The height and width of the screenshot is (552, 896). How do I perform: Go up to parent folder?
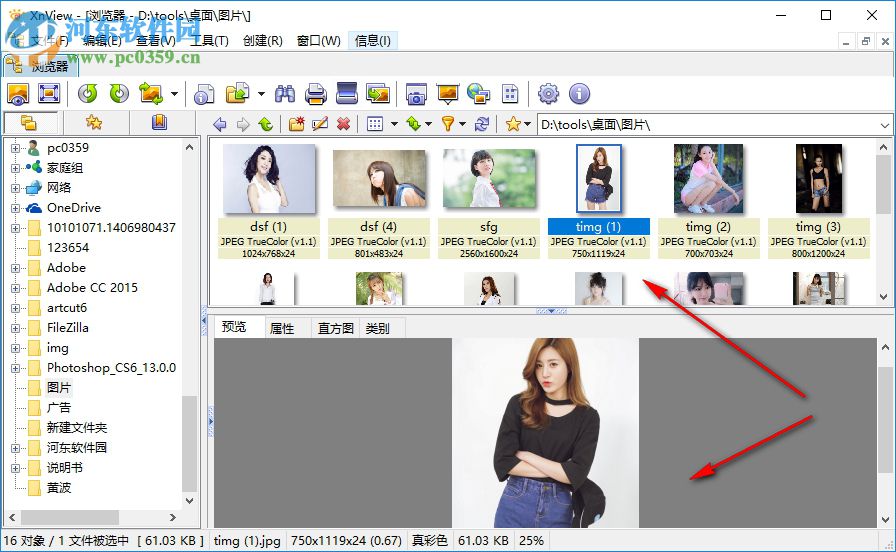266,124
